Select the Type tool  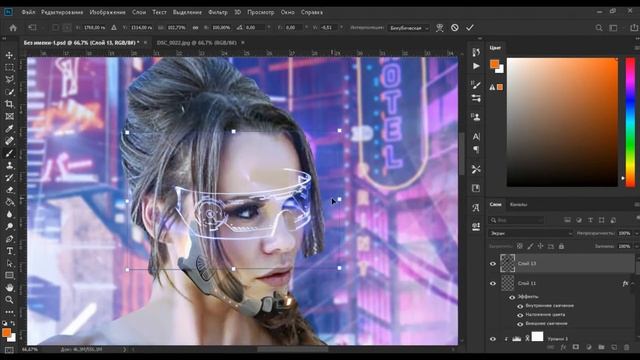[9, 251]
